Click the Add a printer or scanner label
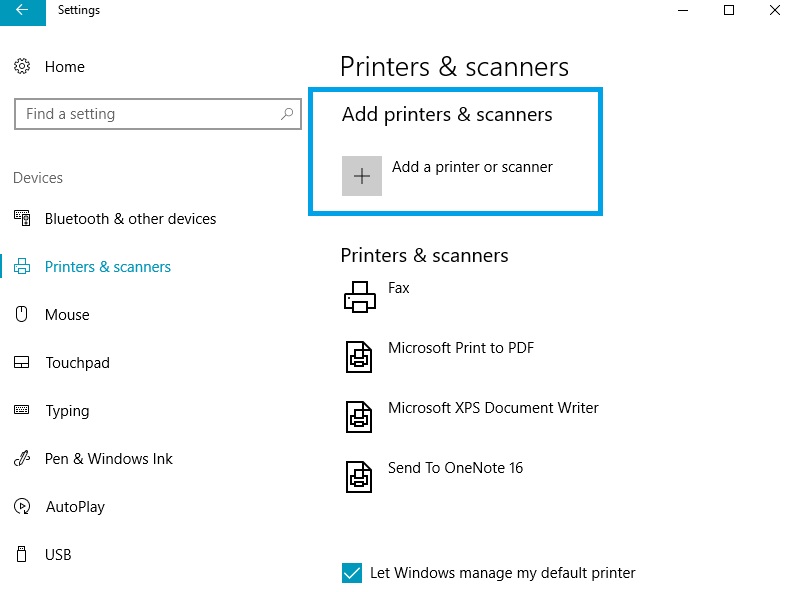 (x=472, y=167)
